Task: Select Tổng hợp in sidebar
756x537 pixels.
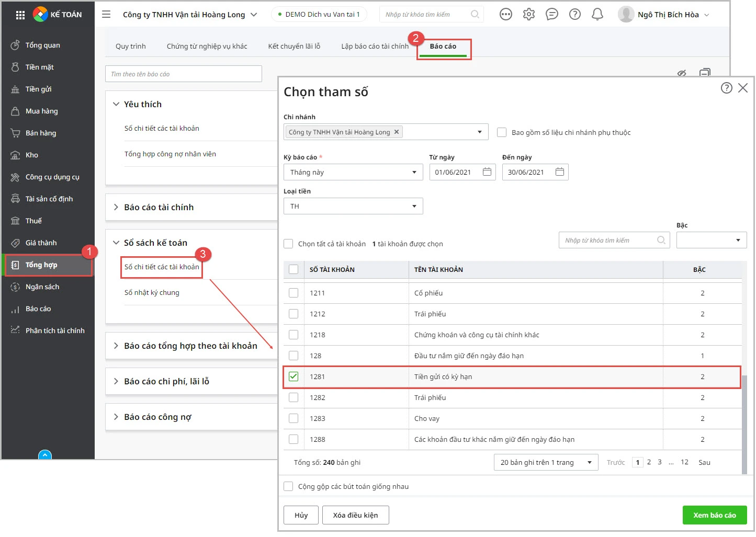Action: (48, 265)
